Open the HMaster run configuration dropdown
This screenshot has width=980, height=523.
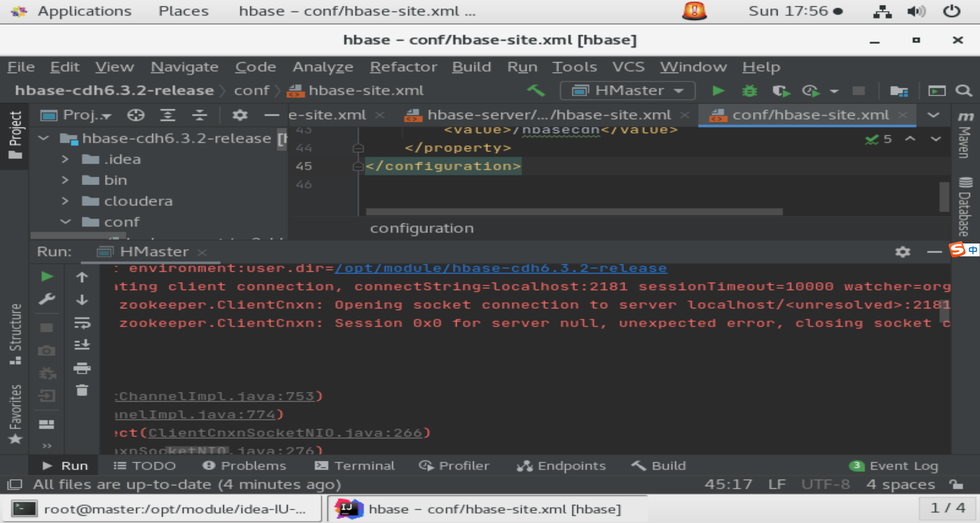click(628, 91)
